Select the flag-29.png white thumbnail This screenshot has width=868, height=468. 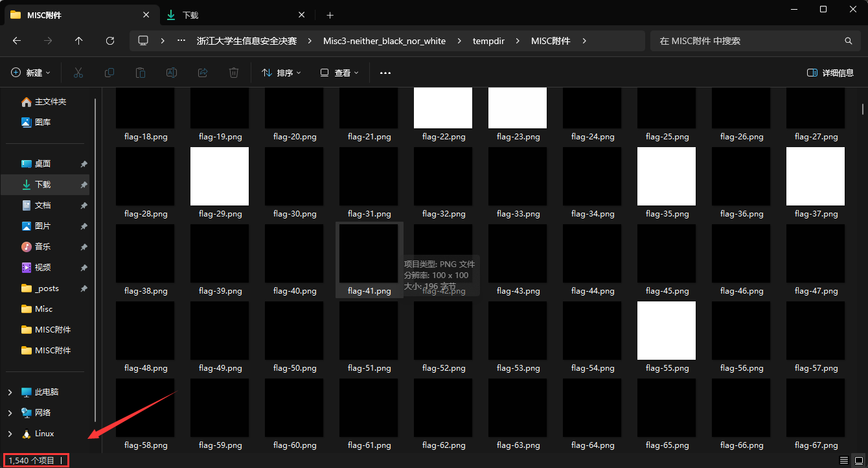coord(220,176)
